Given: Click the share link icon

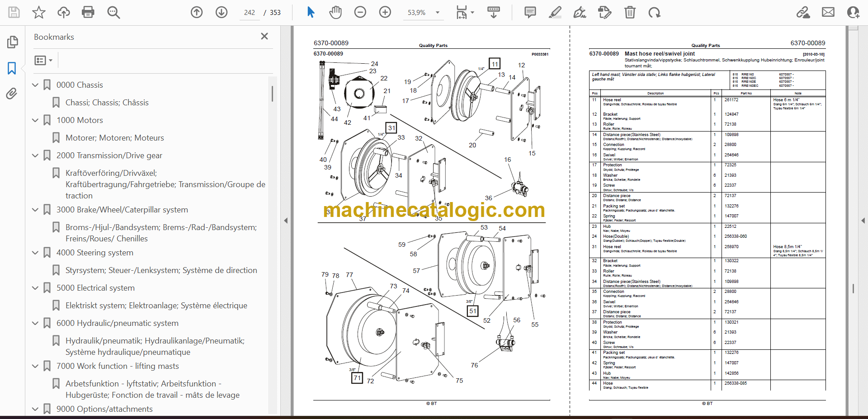Looking at the screenshot, I should 803,12.
